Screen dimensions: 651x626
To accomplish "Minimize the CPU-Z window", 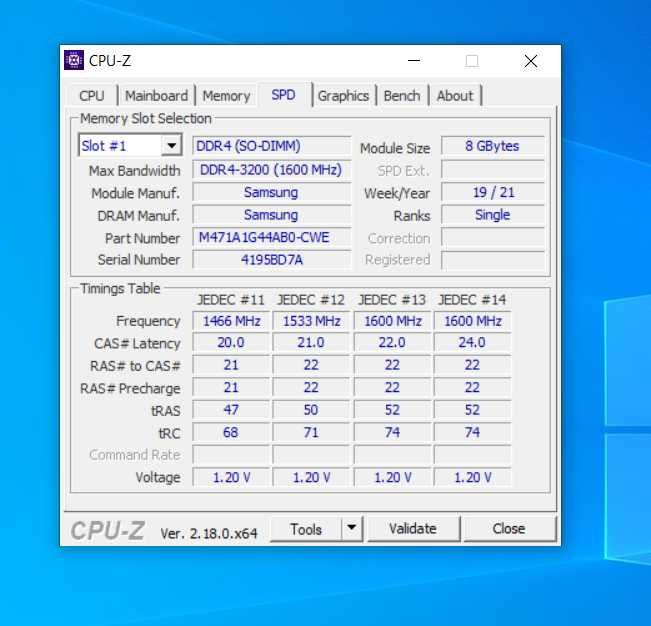I will click(414, 61).
